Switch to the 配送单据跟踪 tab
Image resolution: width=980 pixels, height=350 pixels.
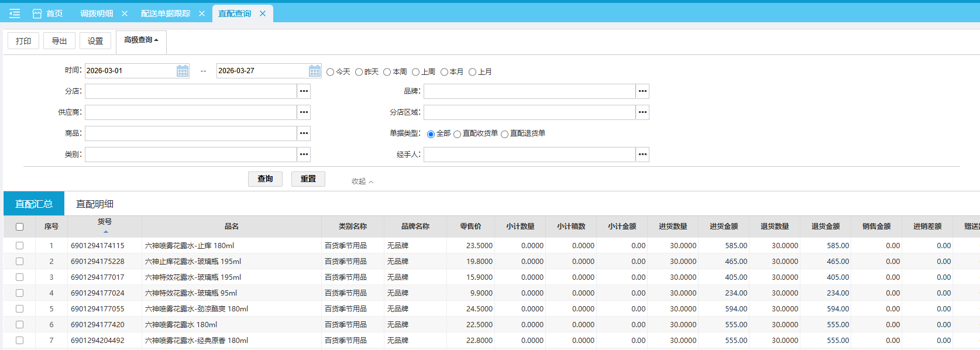[x=166, y=13]
